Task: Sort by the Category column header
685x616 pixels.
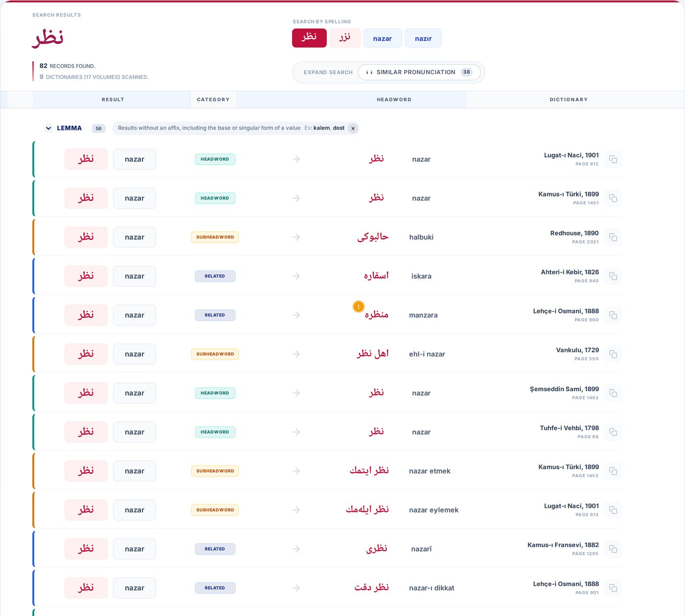Action: tap(213, 100)
